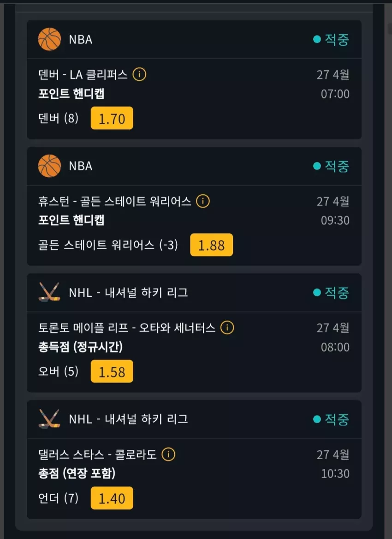
Task: Open the info icon beside 댈러스 스타스 - 콜로라도
Action: pyautogui.click(x=168, y=455)
